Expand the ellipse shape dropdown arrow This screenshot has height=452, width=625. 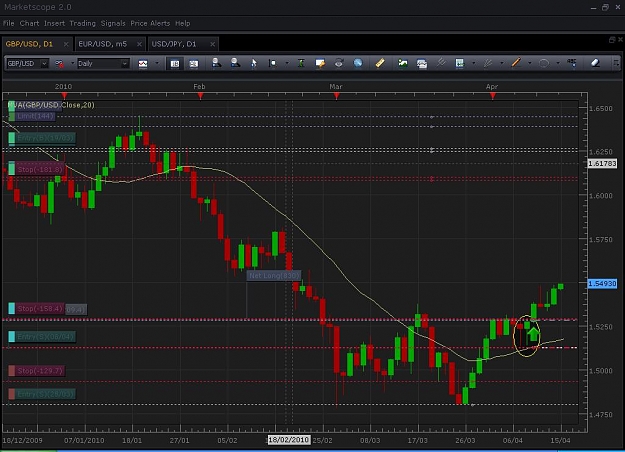point(558,63)
